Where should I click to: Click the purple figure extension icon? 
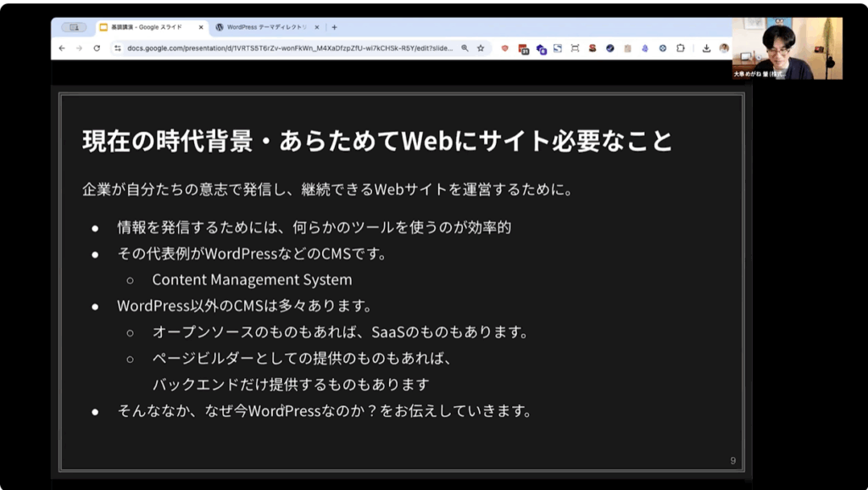coord(645,48)
